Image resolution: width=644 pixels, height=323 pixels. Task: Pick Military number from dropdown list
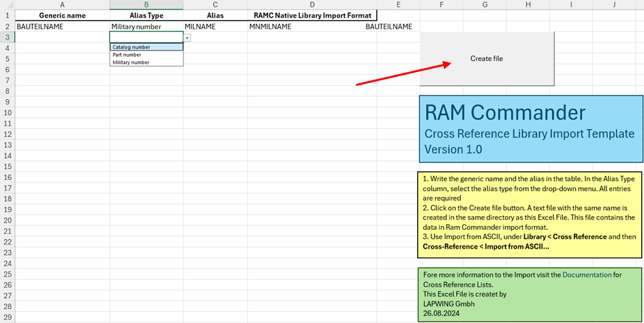pyautogui.click(x=131, y=62)
